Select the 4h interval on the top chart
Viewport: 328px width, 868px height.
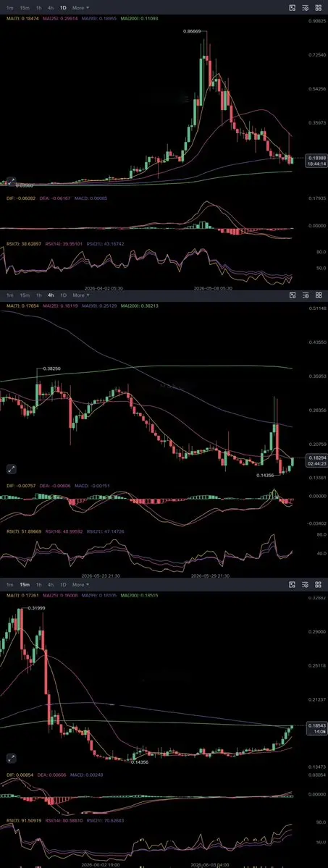coord(51,8)
